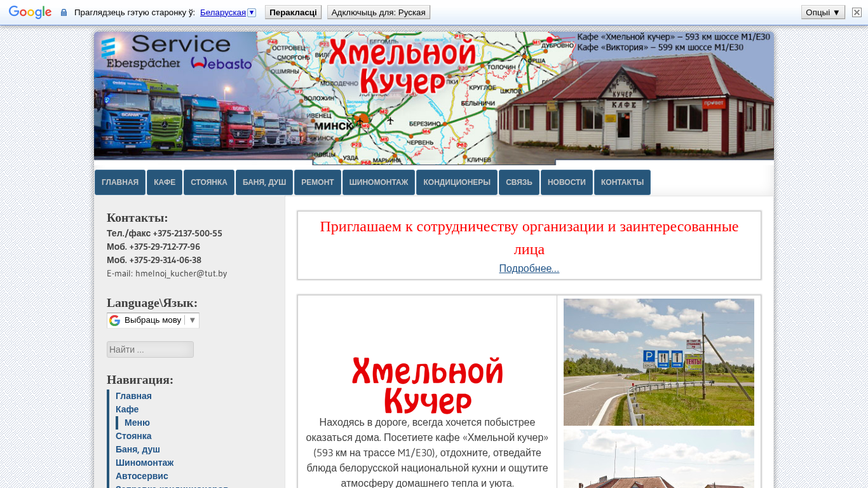
Task: Click the Беларуская language link
Action: [223, 12]
